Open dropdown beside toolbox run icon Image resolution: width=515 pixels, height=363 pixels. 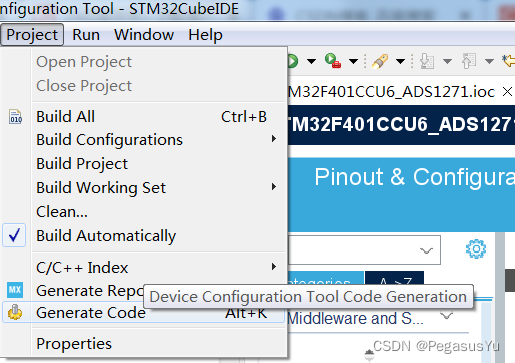[x=353, y=61]
